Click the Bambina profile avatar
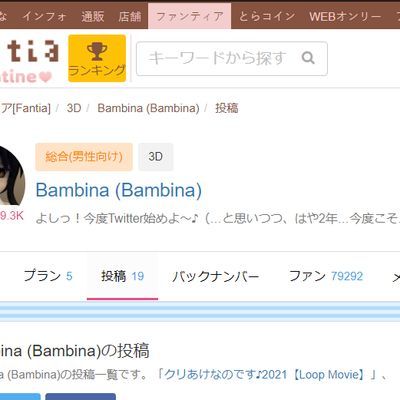 [12, 175]
